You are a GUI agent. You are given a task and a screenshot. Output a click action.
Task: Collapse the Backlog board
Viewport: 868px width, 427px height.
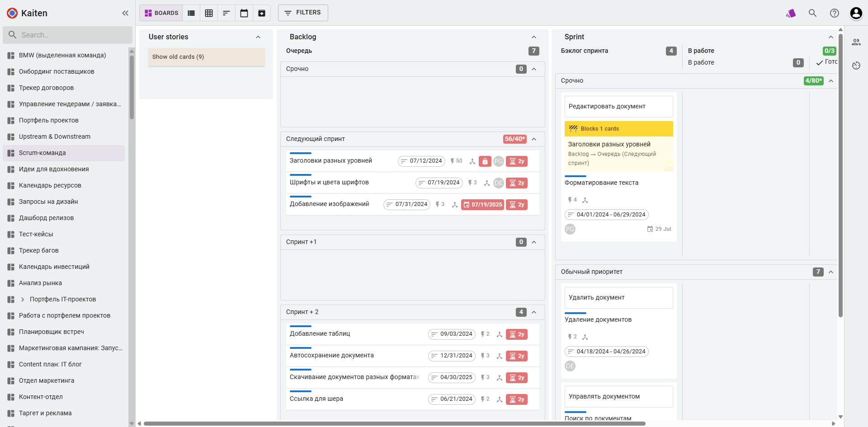pos(534,37)
